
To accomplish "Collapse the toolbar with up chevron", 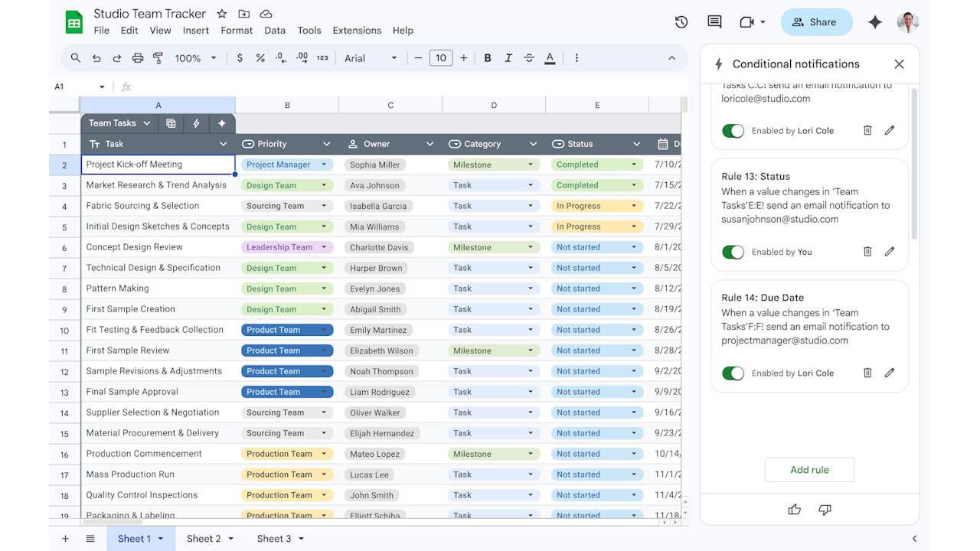I will (x=672, y=58).
